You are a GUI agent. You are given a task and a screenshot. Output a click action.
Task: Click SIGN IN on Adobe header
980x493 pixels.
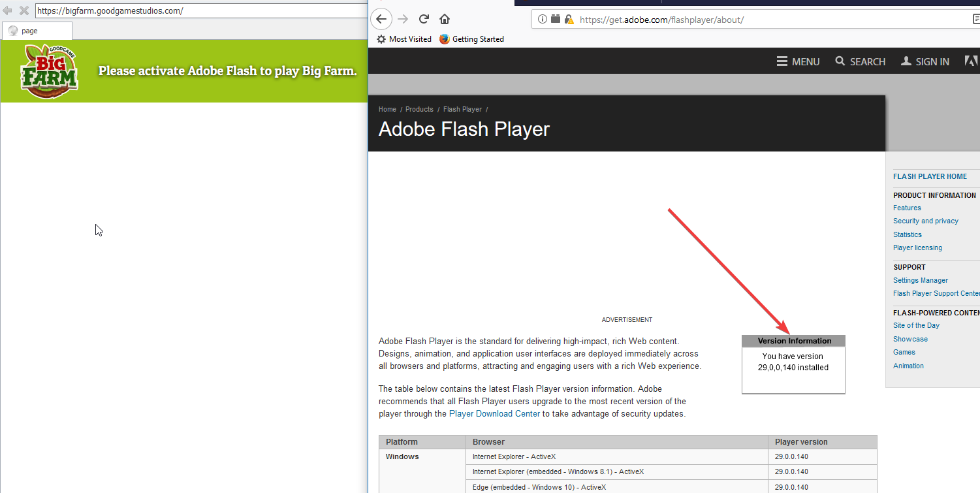pos(925,61)
